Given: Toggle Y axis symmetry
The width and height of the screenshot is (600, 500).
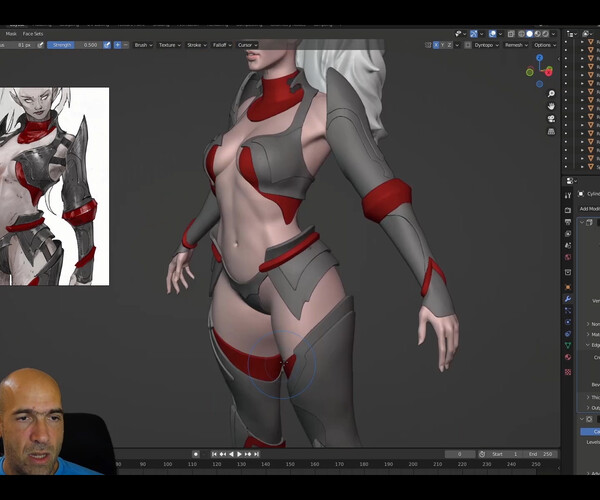Looking at the screenshot, I should click(443, 45).
